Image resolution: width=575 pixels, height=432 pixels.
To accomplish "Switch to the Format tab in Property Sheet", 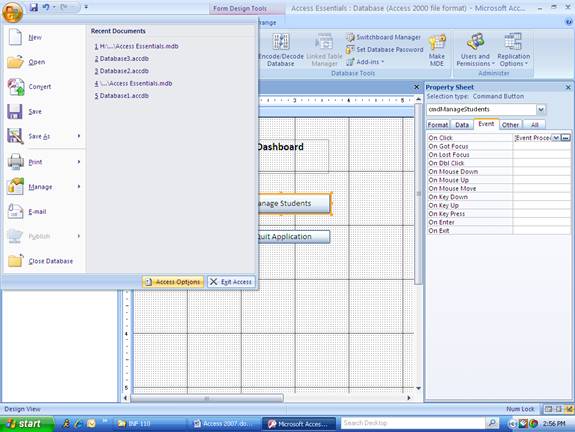I will [438, 125].
